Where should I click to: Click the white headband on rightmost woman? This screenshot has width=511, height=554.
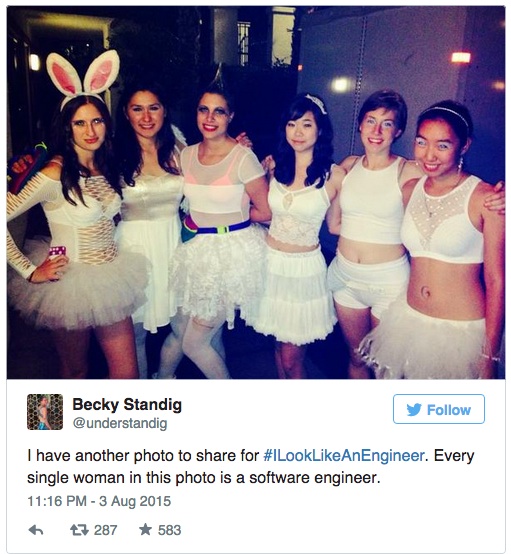(x=446, y=114)
